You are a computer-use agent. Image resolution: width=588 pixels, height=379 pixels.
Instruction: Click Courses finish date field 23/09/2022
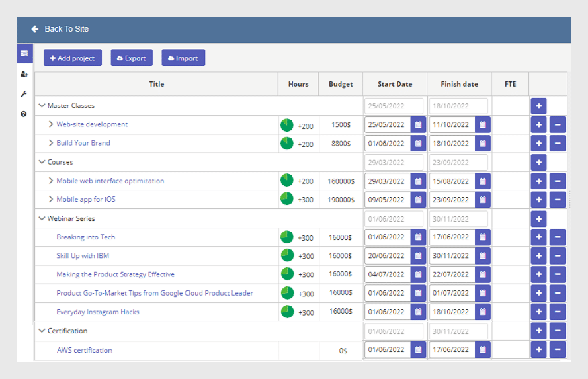(x=458, y=162)
